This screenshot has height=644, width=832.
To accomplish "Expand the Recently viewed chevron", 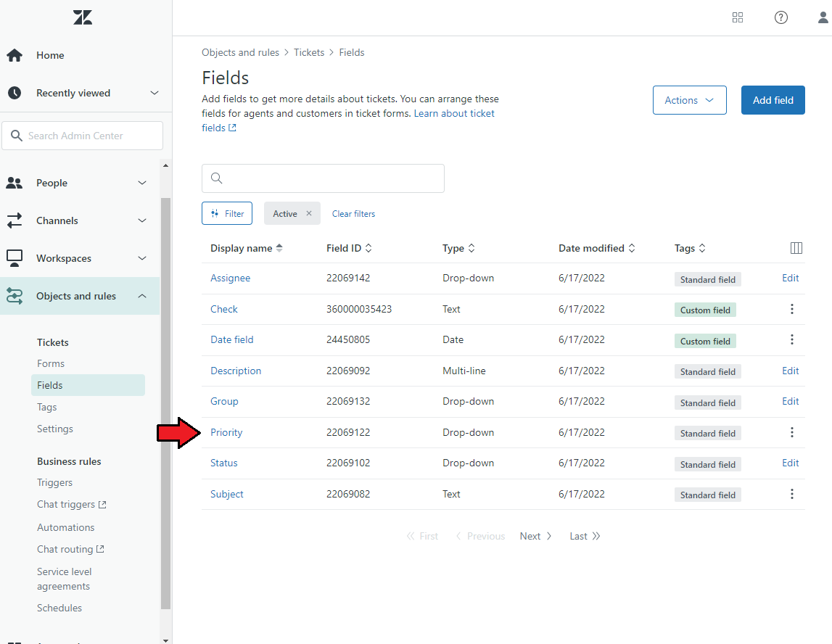I will coord(155,93).
